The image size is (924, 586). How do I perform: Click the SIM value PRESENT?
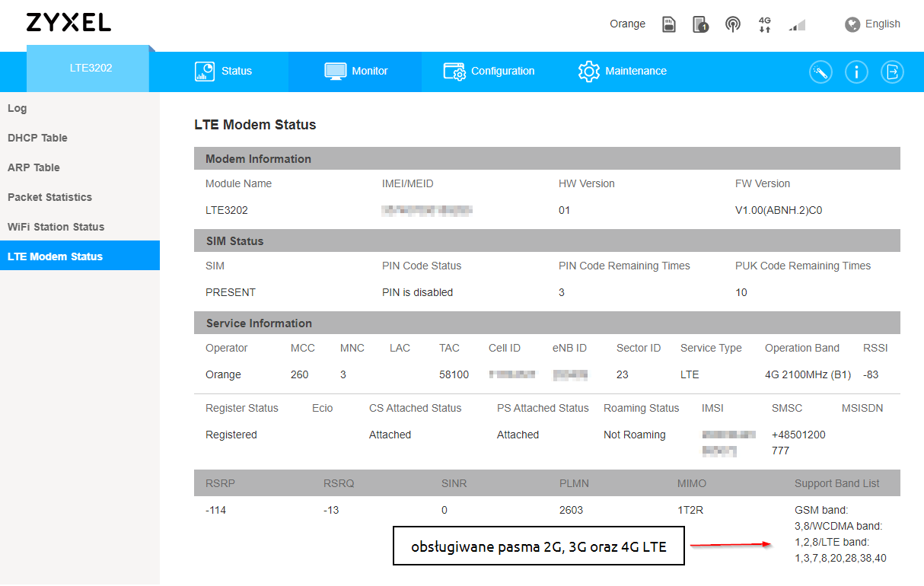point(231,292)
